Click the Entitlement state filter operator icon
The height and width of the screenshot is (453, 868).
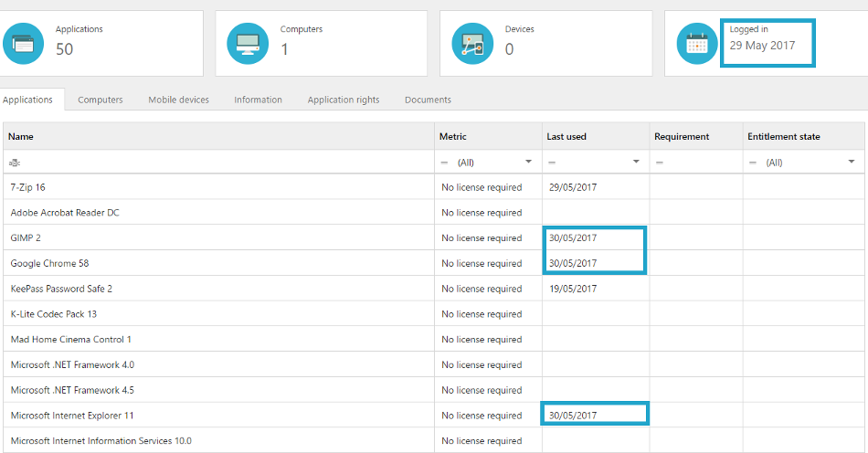pos(752,163)
